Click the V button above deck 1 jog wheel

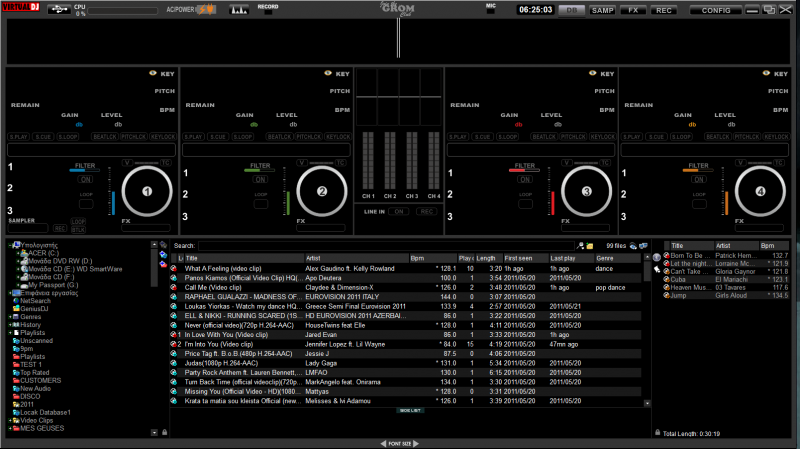pos(127,163)
